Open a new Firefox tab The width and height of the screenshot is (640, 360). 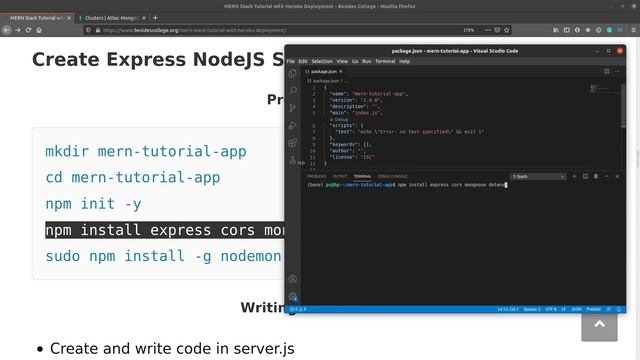point(155,18)
